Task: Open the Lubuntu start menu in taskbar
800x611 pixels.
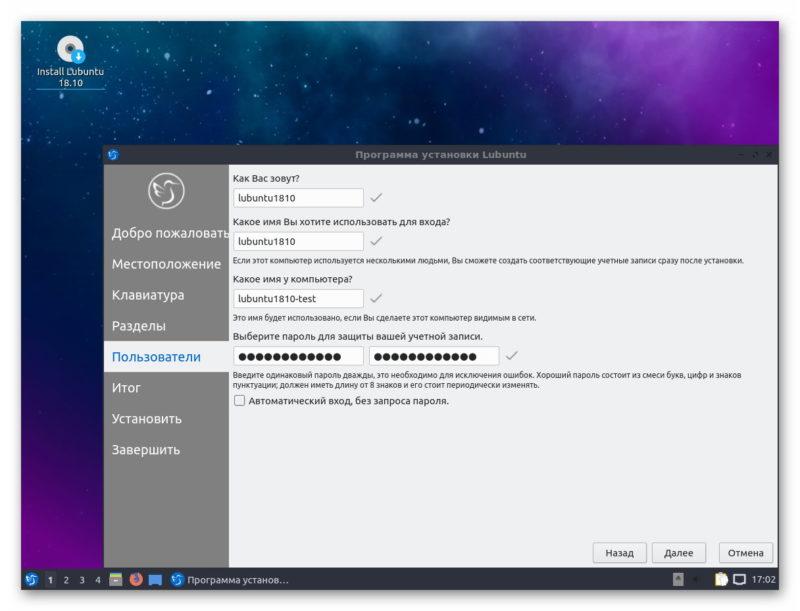Action: coord(32,580)
